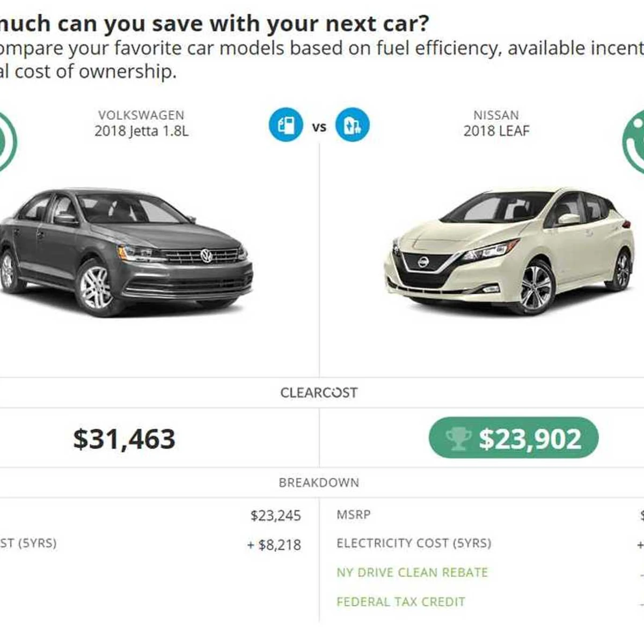The height and width of the screenshot is (644, 644).
Task: Click the Electricity Cost (5yrs) row label
Action: pos(414,543)
